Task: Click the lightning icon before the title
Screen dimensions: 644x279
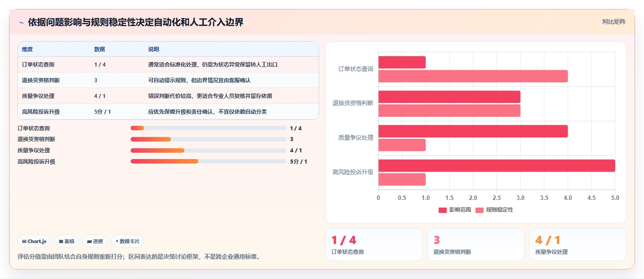Action: pos(21,22)
